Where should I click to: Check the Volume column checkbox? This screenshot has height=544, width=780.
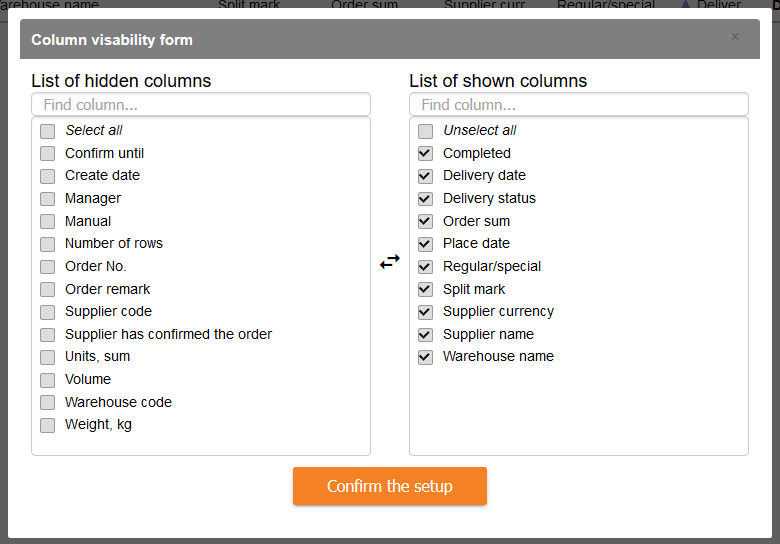pos(48,380)
